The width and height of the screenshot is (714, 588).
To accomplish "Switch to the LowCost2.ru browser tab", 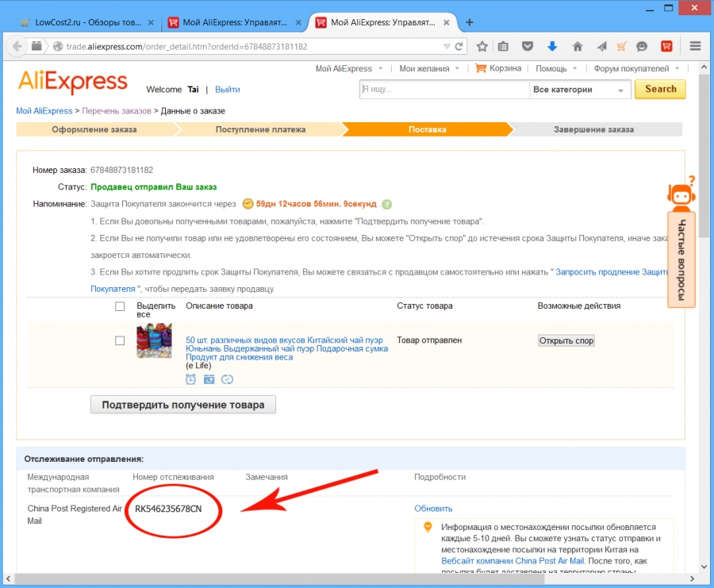I will pyautogui.click(x=87, y=22).
